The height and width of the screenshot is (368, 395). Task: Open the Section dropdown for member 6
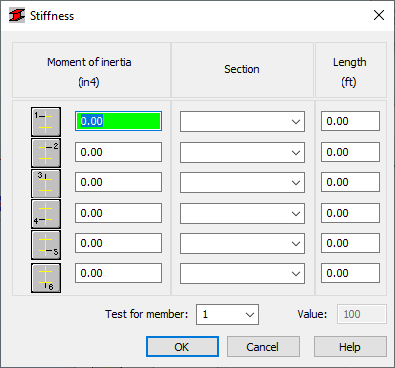point(242,274)
